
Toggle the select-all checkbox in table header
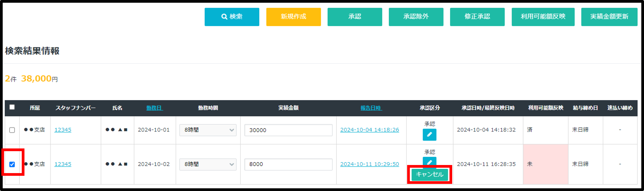click(12, 107)
